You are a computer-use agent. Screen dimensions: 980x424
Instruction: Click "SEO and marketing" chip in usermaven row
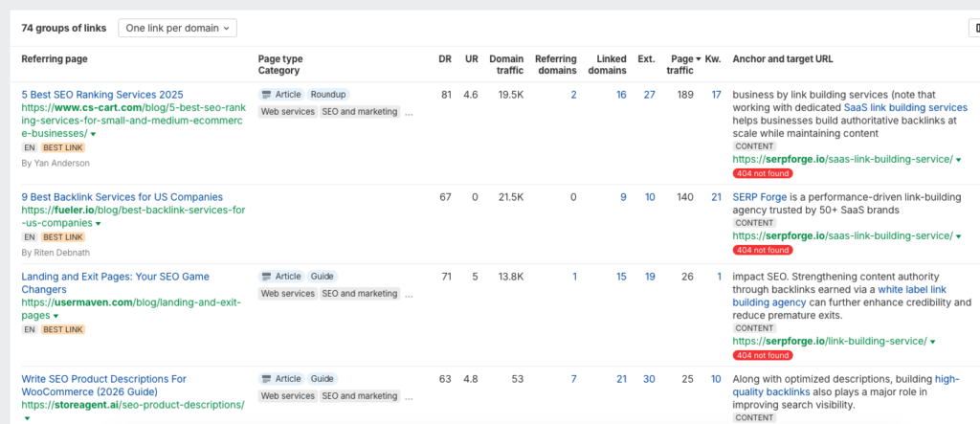coord(360,293)
